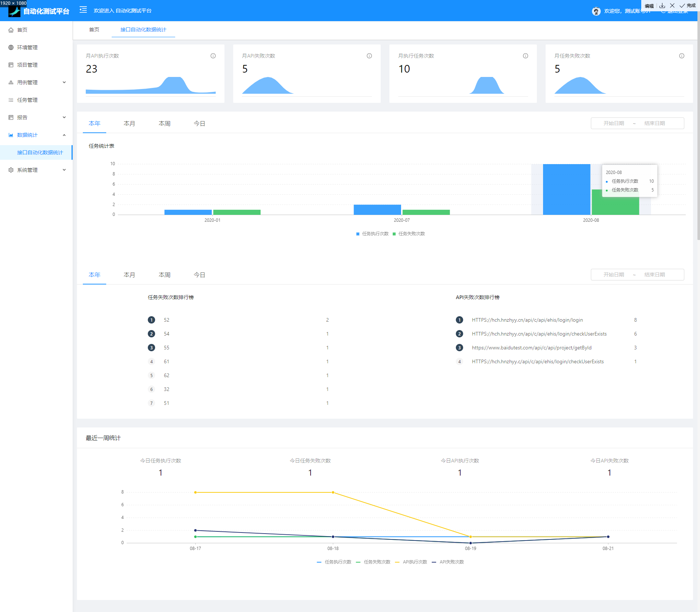Viewport: 700px width, 612px height.
Task: Select 本年 tab in task statistics panel
Action: click(x=95, y=124)
